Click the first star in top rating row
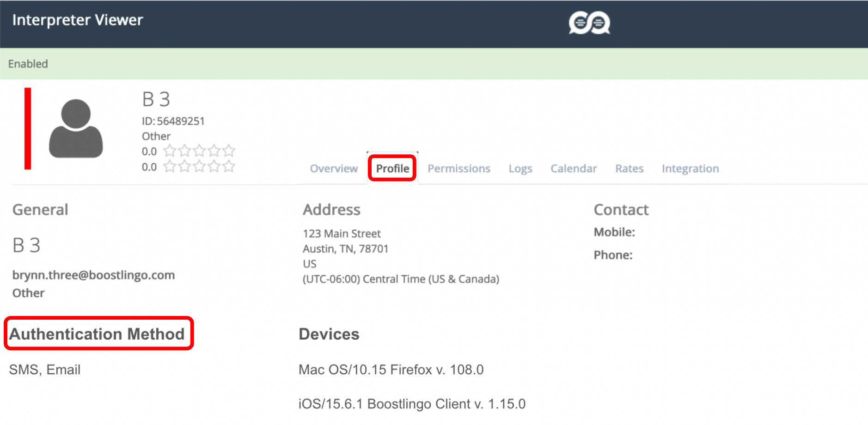This screenshot has width=868, height=425. coord(170,151)
